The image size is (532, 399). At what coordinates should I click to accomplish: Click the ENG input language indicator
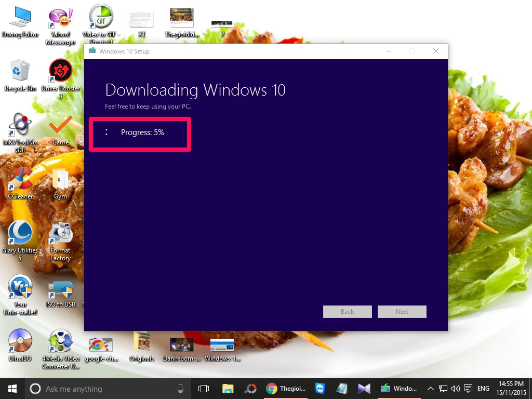(484, 389)
